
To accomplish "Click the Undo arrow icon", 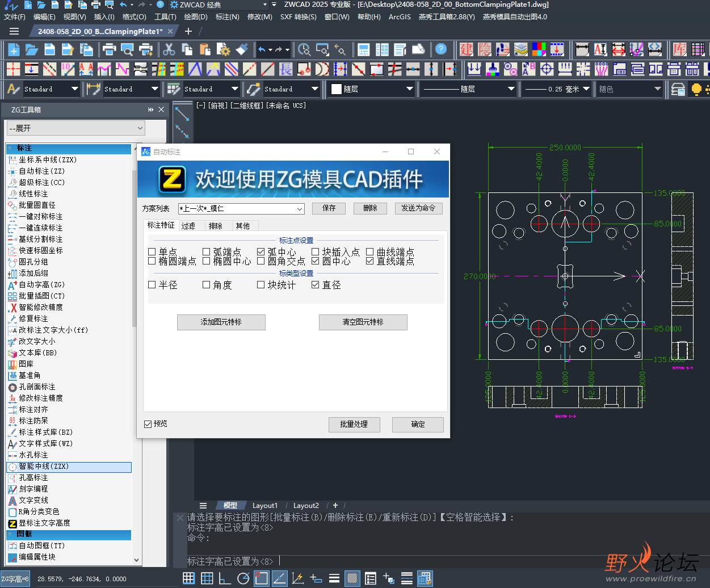I will click(x=262, y=49).
